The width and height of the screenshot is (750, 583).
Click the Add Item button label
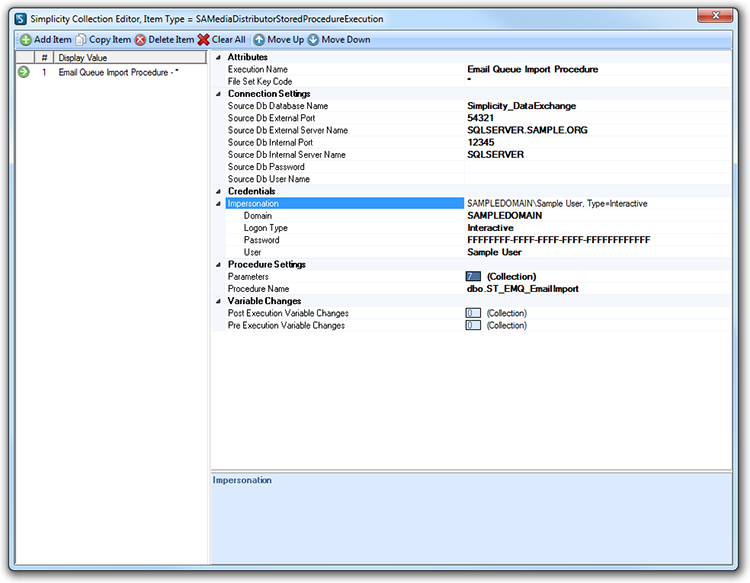click(53, 40)
